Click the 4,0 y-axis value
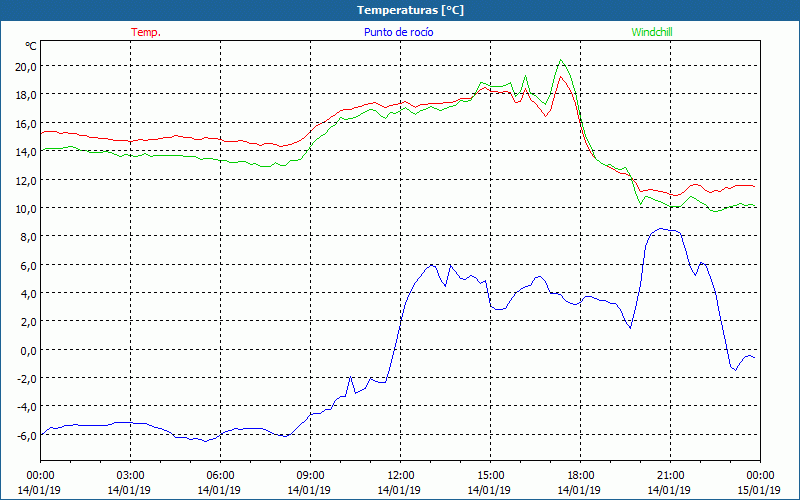The width and height of the screenshot is (800, 500). coord(28,293)
